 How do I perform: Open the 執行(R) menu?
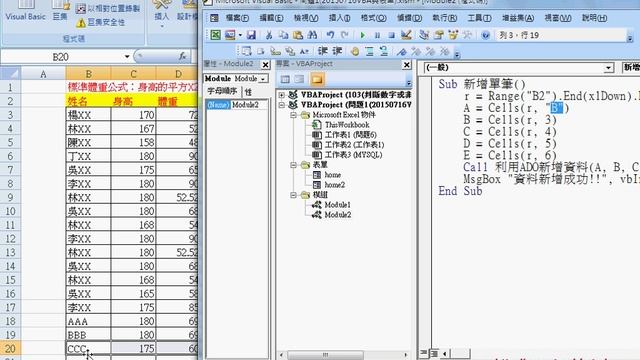point(444,18)
